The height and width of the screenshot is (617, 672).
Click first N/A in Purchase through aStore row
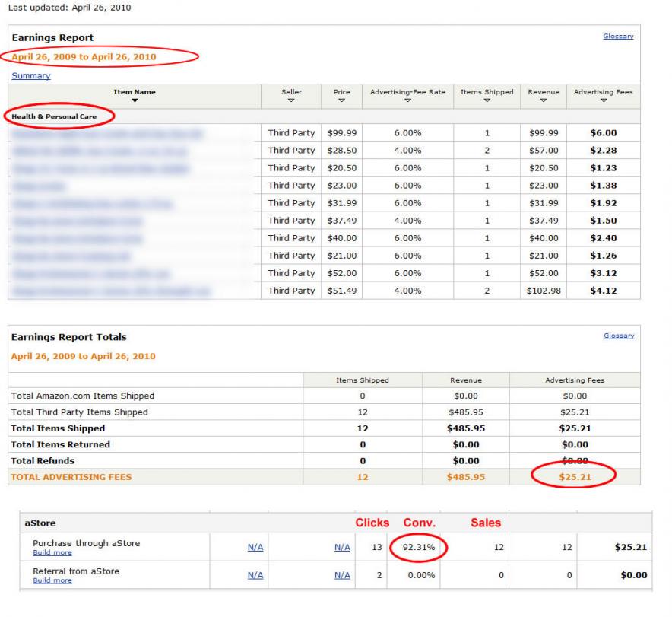[255, 547]
